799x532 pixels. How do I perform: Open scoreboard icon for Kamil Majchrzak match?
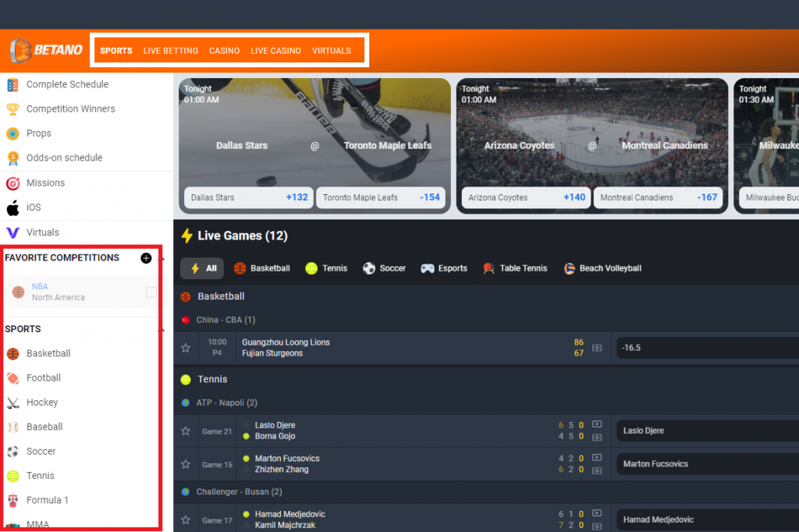tap(597, 526)
